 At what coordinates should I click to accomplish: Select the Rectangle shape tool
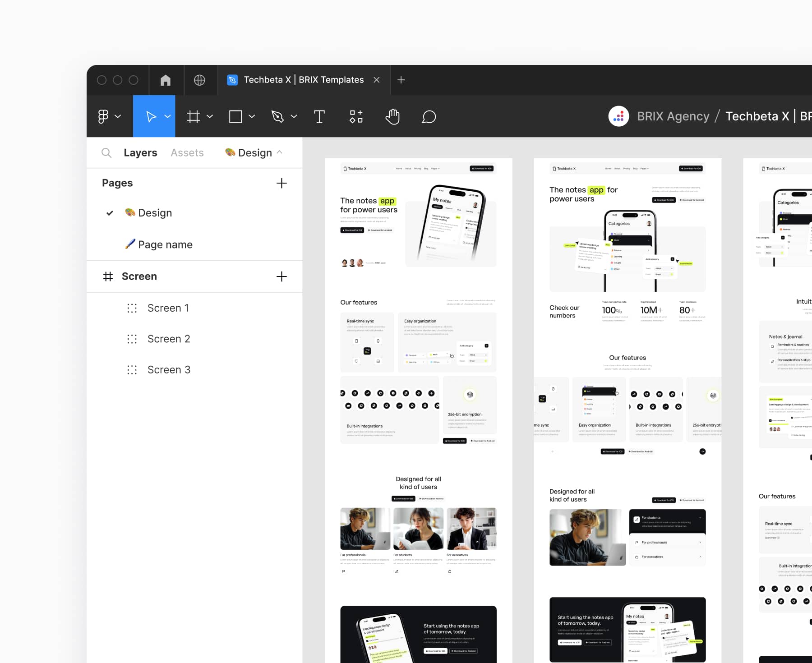point(236,116)
